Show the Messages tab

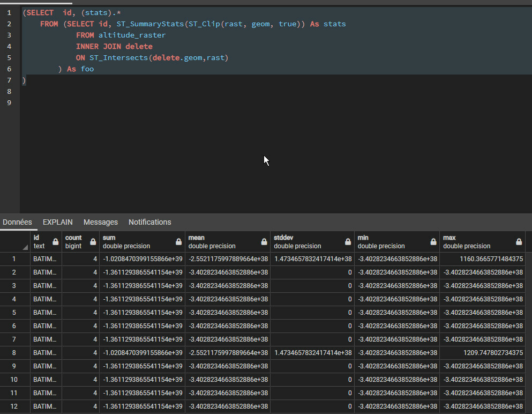100,222
